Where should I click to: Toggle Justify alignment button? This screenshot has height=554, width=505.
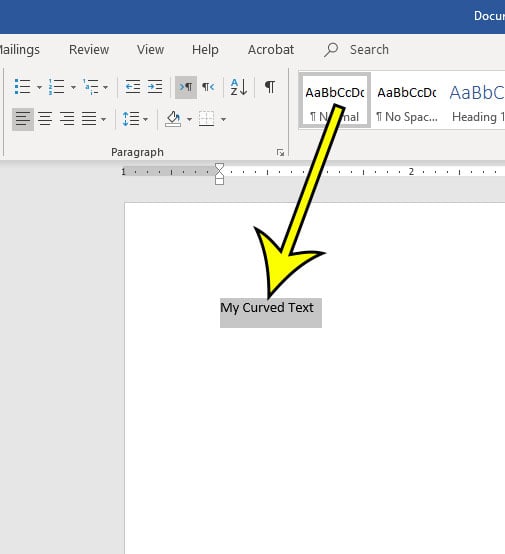coord(89,119)
